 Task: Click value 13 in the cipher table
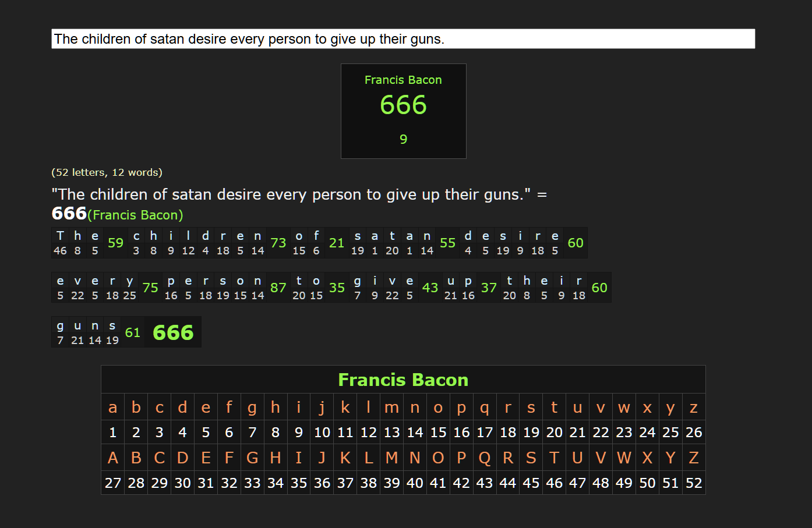pyautogui.click(x=391, y=433)
